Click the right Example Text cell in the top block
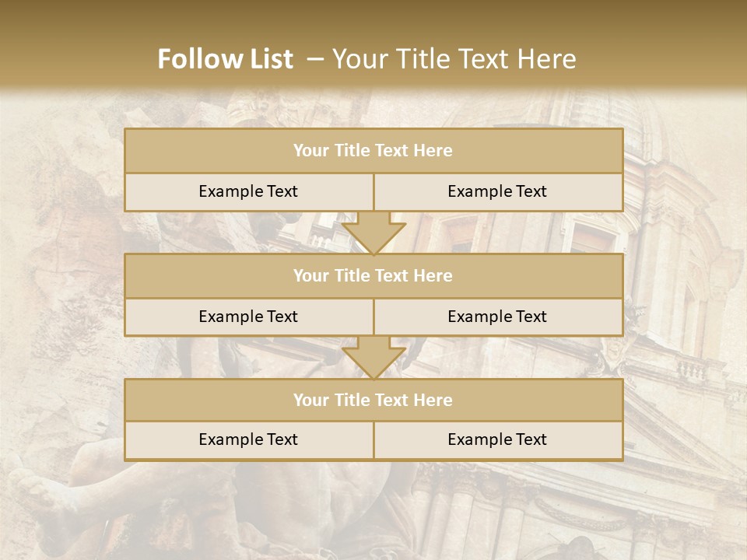 (x=497, y=191)
